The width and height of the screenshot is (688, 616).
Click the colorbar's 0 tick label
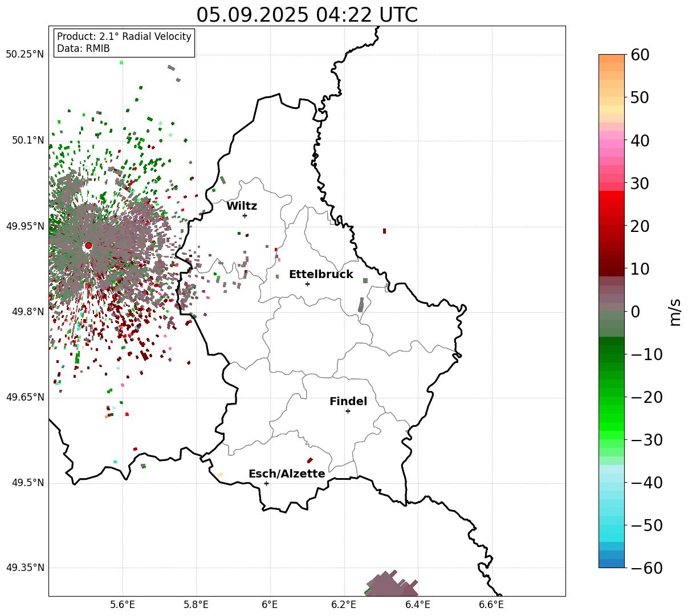[x=634, y=312]
